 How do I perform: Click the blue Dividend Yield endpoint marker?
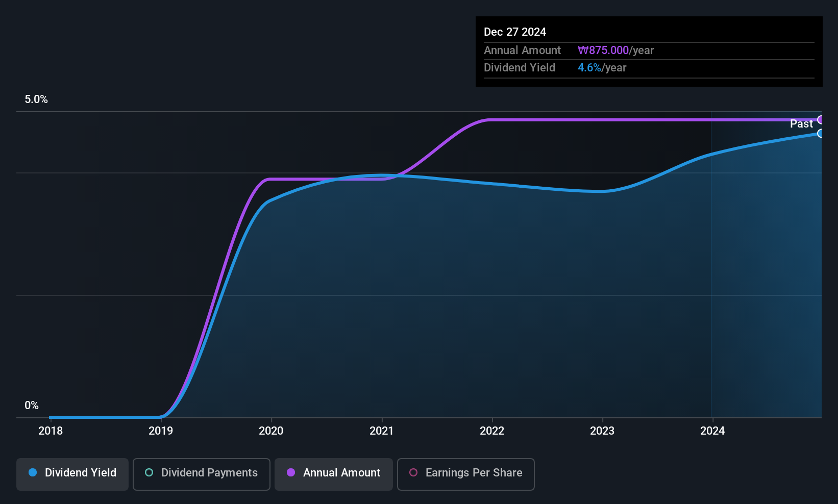tap(820, 134)
